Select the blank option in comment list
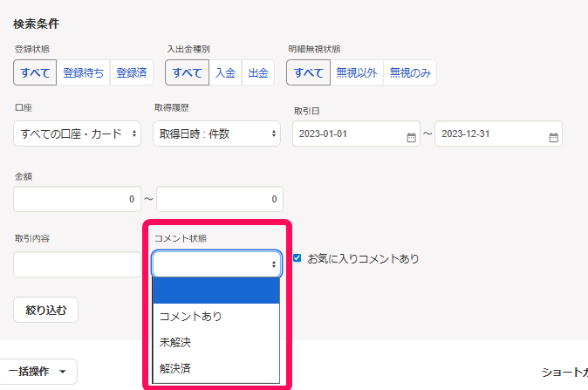588x390 pixels. (x=216, y=291)
